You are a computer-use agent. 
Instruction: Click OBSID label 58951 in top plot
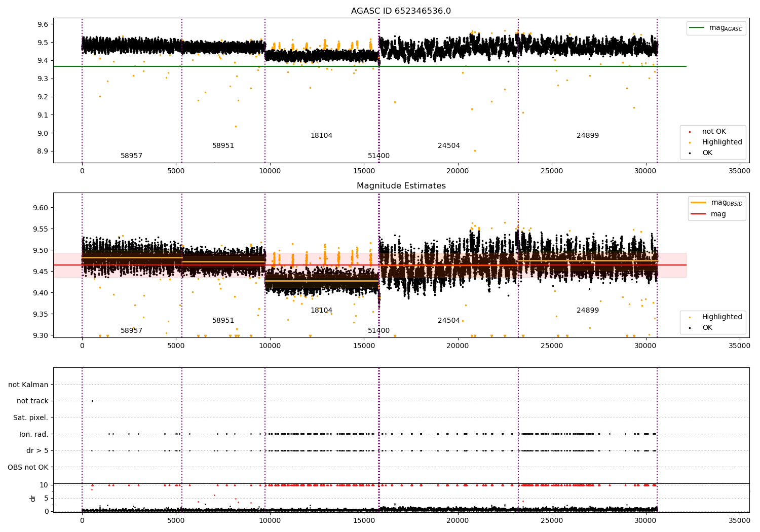coord(223,146)
